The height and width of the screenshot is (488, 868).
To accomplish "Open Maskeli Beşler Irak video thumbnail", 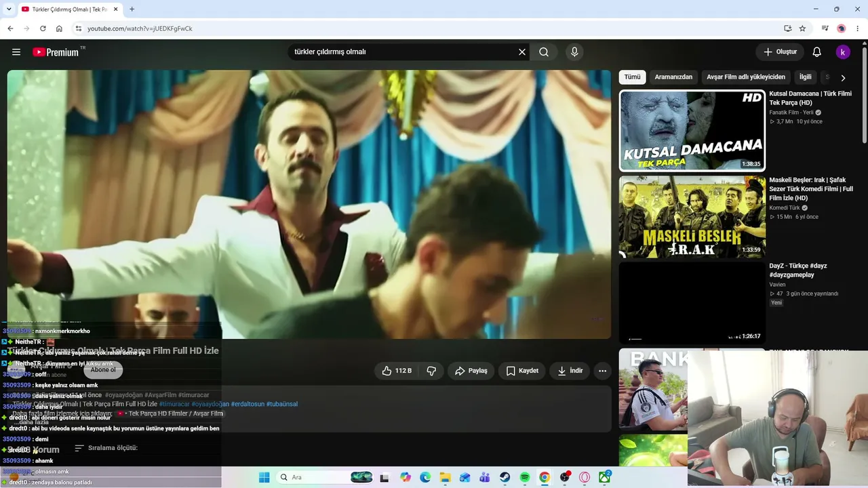I will 692,217.
